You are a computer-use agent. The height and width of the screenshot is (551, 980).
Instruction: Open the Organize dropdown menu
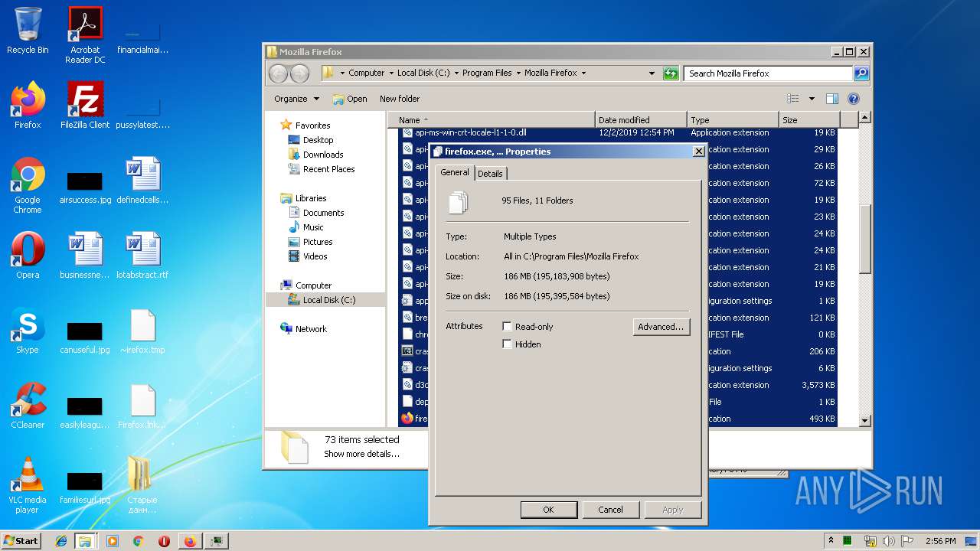[297, 99]
